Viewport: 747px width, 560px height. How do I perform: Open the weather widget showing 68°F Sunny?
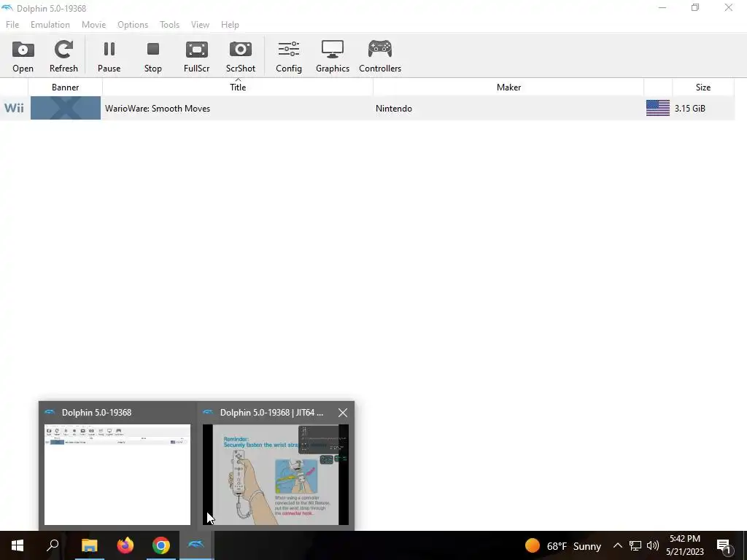pos(563,545)
